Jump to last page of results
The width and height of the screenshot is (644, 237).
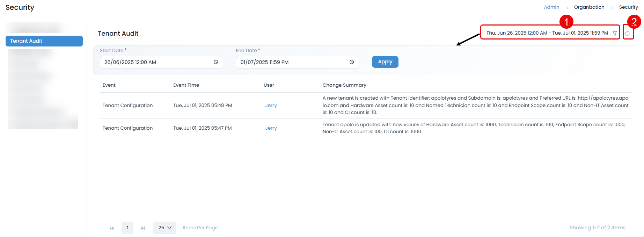143,228
